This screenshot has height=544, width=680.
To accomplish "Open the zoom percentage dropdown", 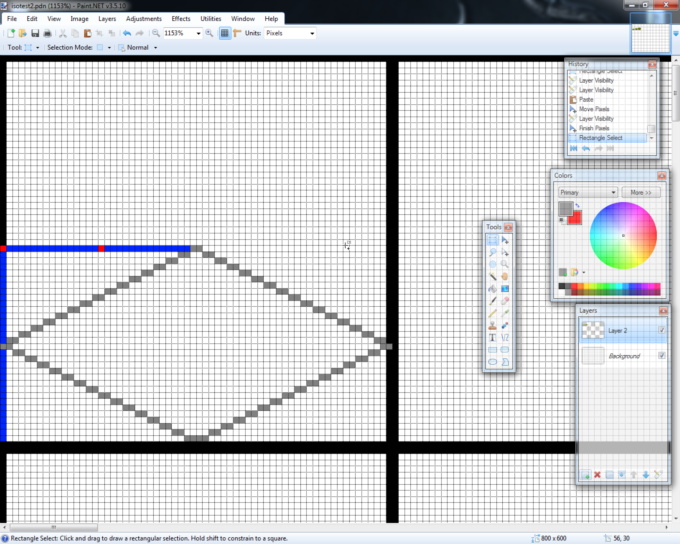I will click(198, 33).
